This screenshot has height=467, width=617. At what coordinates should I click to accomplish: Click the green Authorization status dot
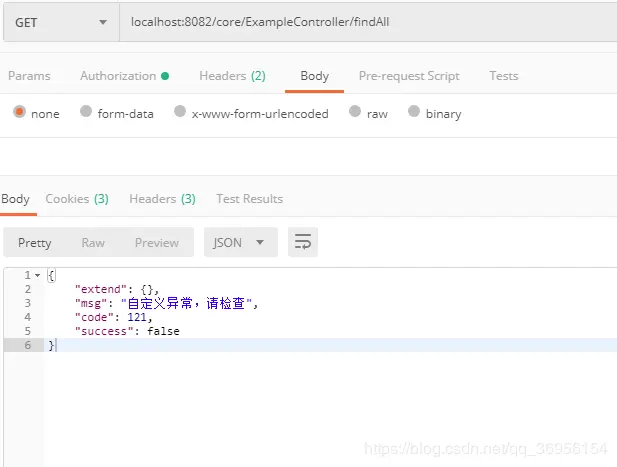pos(165,76)
